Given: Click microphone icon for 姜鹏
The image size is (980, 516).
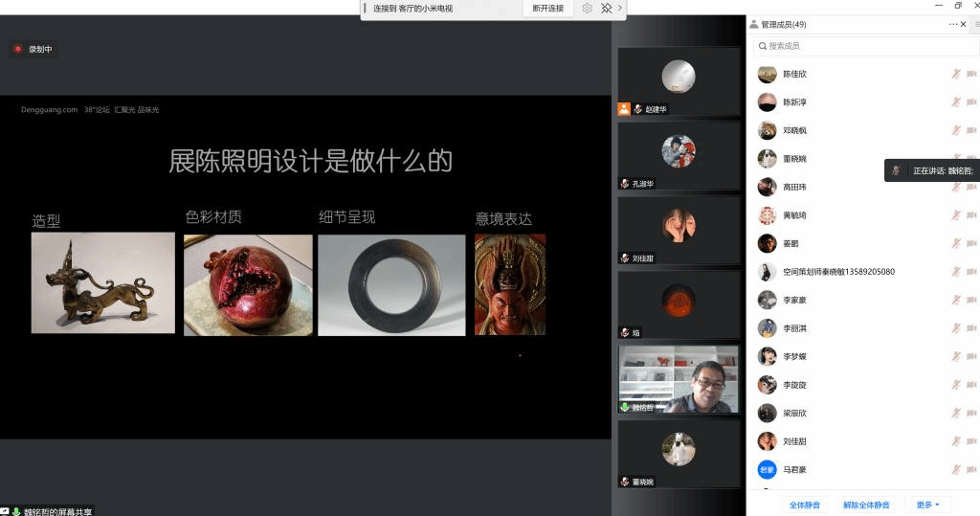Looking at the screenshot, I should pyautogui.click(x=956, y=244).
